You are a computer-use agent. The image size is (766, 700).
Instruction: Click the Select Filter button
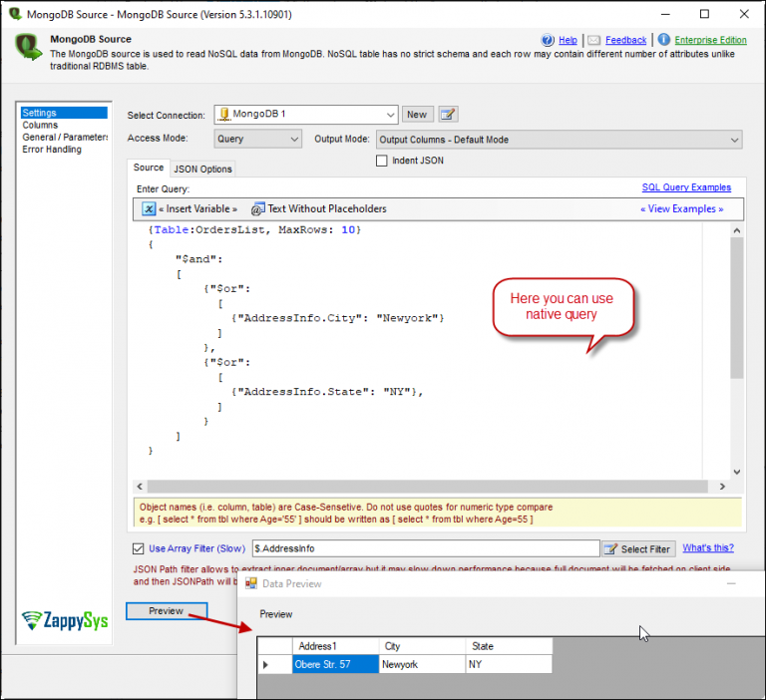tap(638, 549)
